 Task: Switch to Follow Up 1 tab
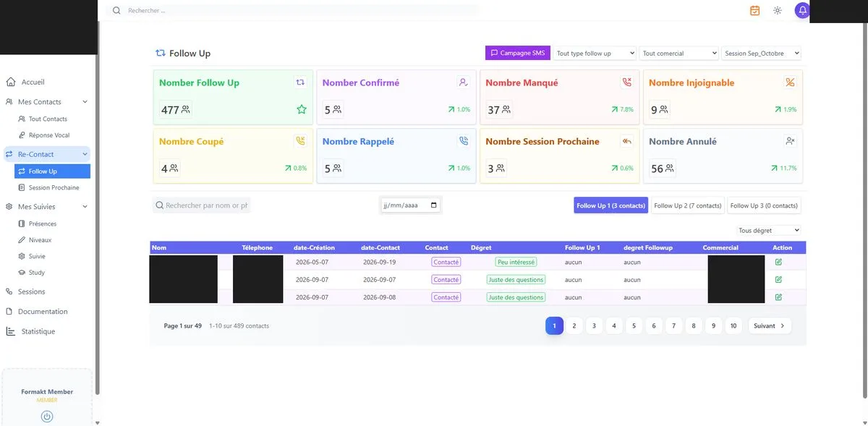(x=611, y=205)
